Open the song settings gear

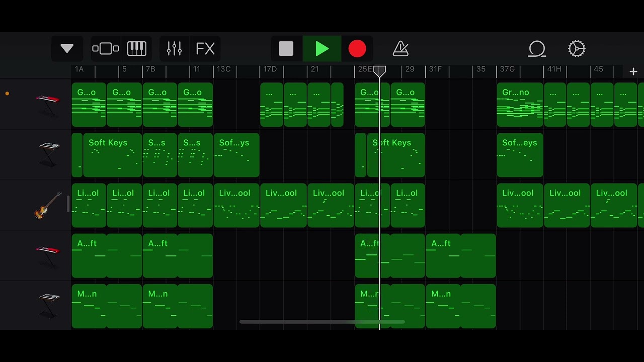pyautogui.click(x=577, y=49)
